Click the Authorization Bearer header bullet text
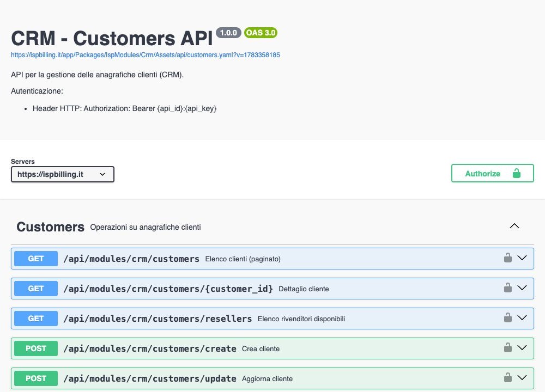This screenshot has height=392, width=545. pos(124,108)
